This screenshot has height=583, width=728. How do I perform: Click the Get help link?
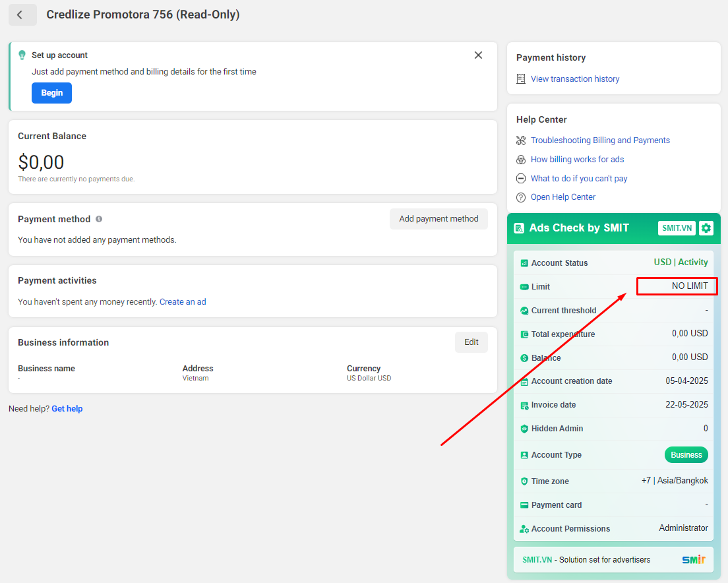[67, 408]
